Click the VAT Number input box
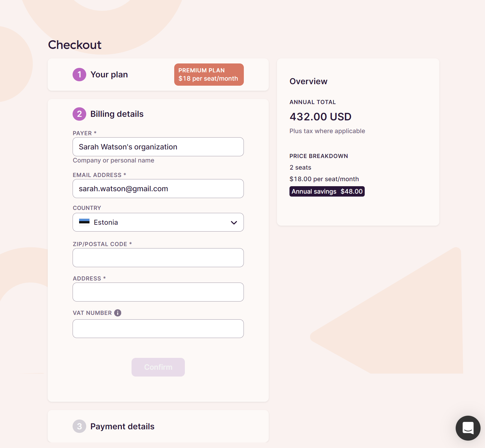Image resolution: width=485 pixels, height=448 pixels. pos(158,329)
